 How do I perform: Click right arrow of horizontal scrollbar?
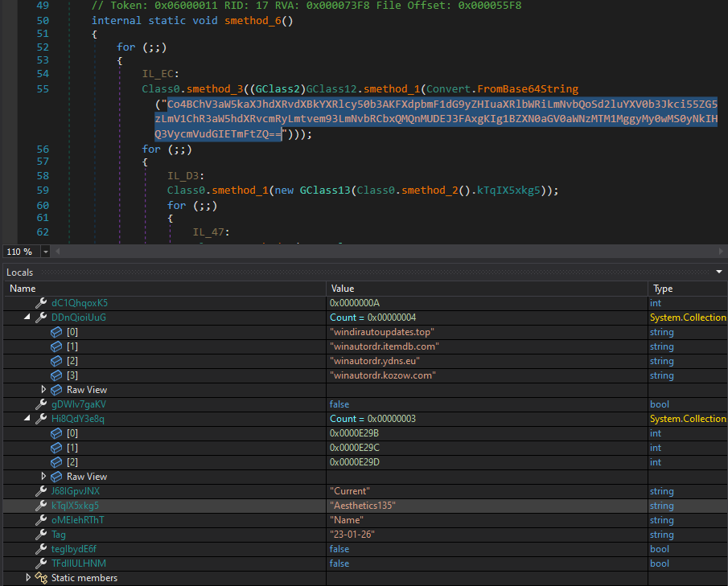pos(721,251)
